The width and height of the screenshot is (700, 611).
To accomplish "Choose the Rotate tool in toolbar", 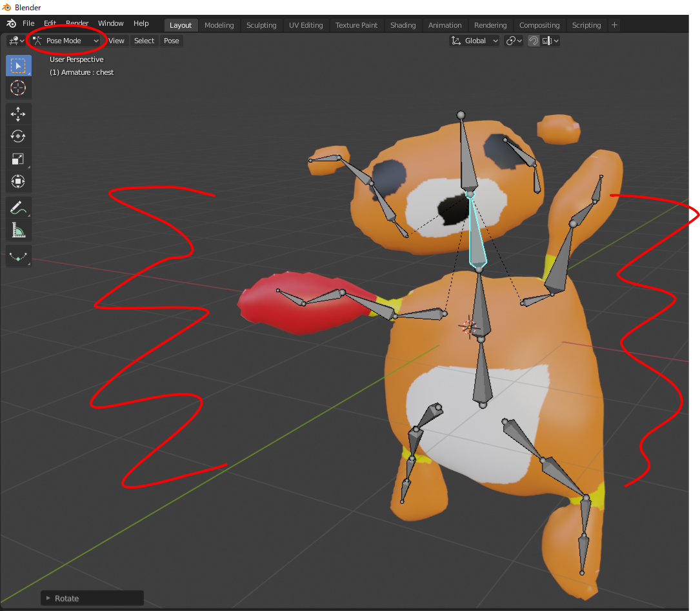I will pyautogui.click(x=18, y=136).
